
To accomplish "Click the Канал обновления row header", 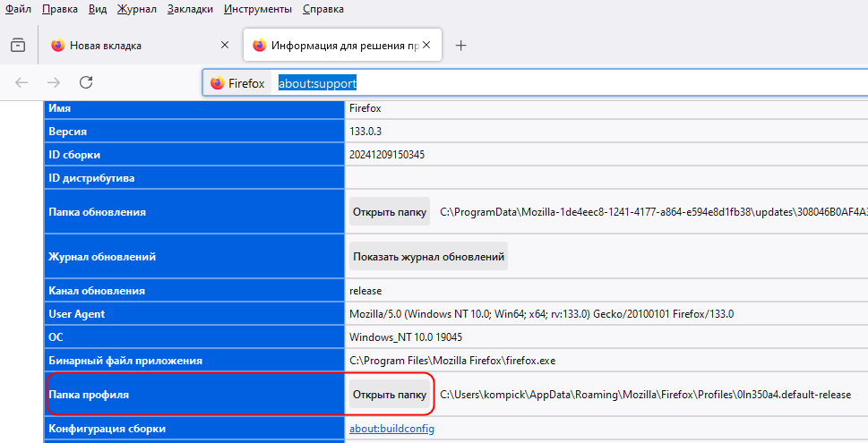I will [x=194, y=291].
